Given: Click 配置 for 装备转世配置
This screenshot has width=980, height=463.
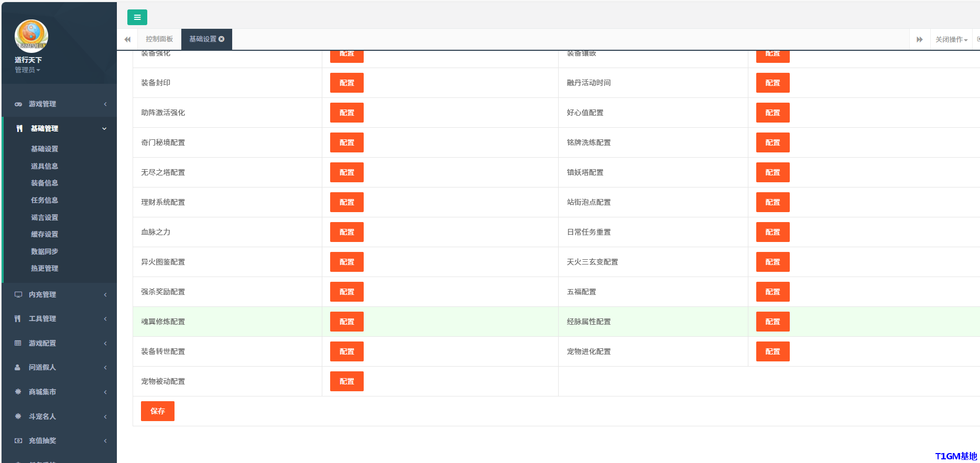Looking at the screenshot, I should pos(347,351).
